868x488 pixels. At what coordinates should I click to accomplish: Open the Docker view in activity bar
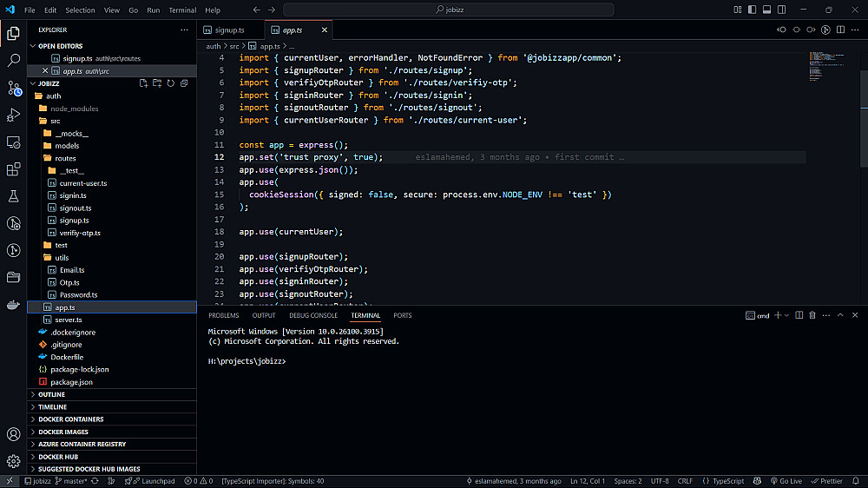click(x=13, y=305)
